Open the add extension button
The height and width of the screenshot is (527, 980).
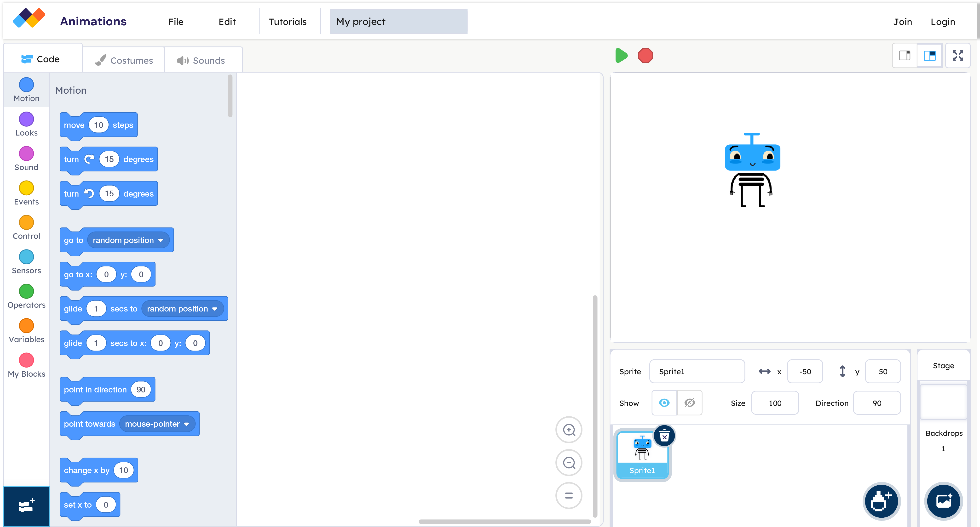point(26,506)
